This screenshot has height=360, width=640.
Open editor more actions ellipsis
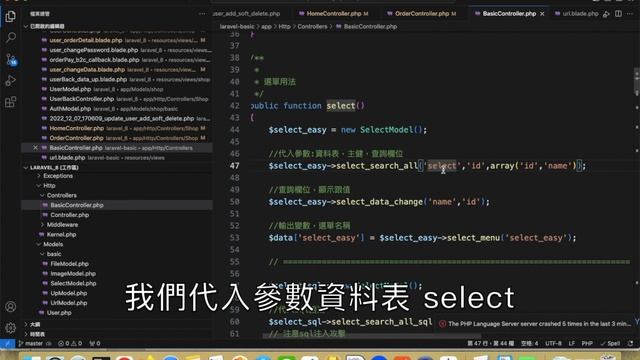(630, 13)
